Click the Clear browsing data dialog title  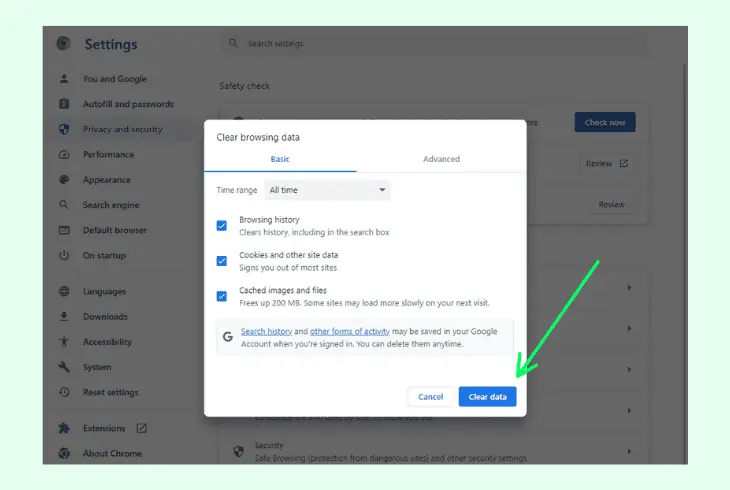(x=258, y=137)
